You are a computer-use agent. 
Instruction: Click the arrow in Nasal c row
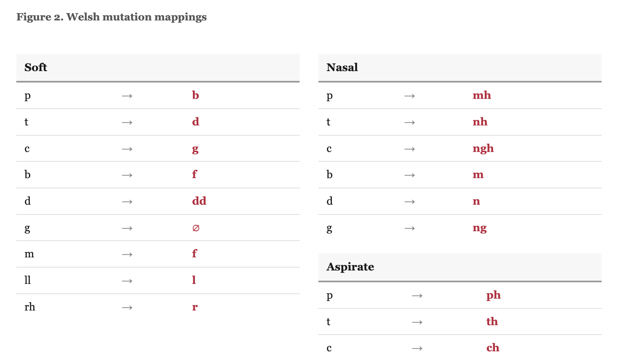point(410,149)
